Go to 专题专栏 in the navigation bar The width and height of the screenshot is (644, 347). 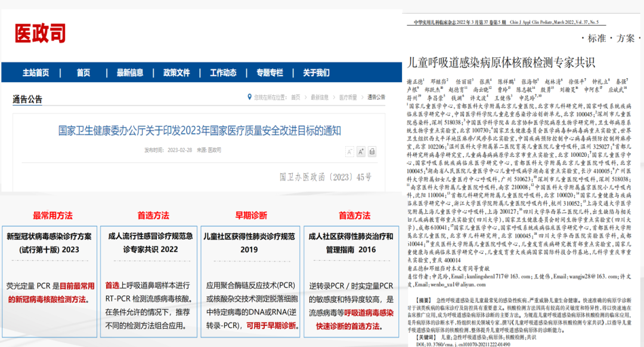pos(270,73)
